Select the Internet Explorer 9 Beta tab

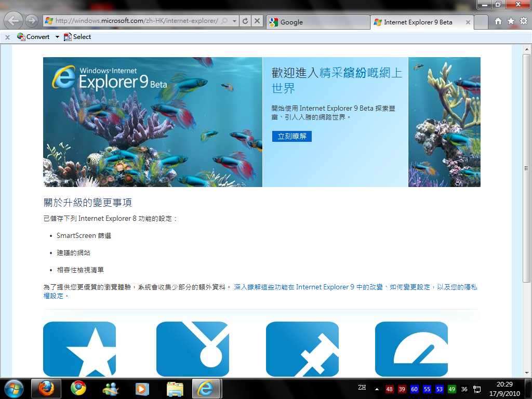click(418, 22)
